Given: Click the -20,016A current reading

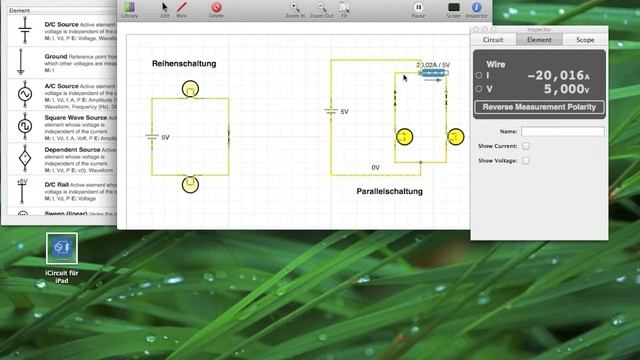Looking at the screenshot, I should point(558,75).
